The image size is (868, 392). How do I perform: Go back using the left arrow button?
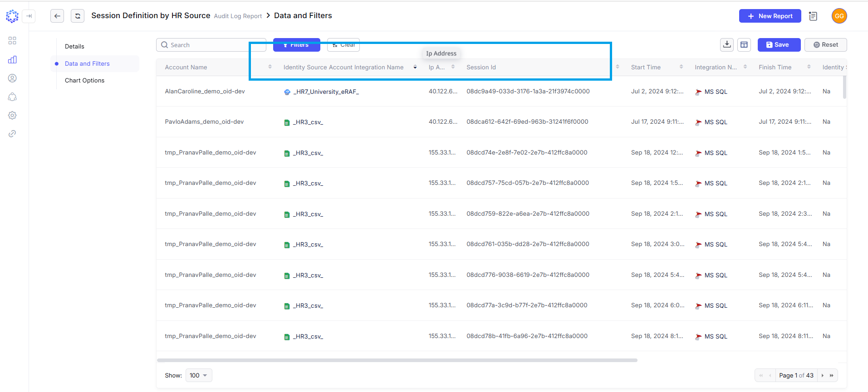(57, 16)
